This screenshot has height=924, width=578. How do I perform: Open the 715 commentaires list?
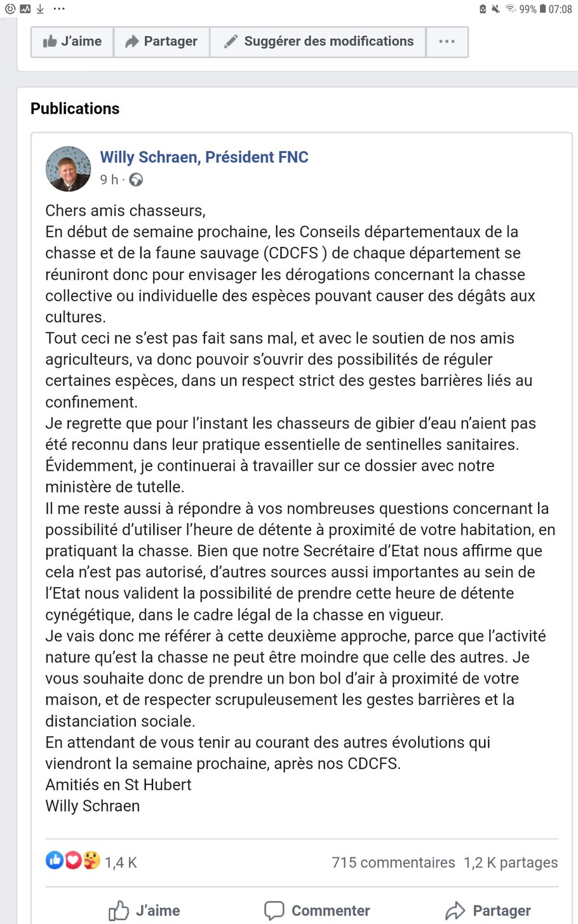tap(393, 862)
